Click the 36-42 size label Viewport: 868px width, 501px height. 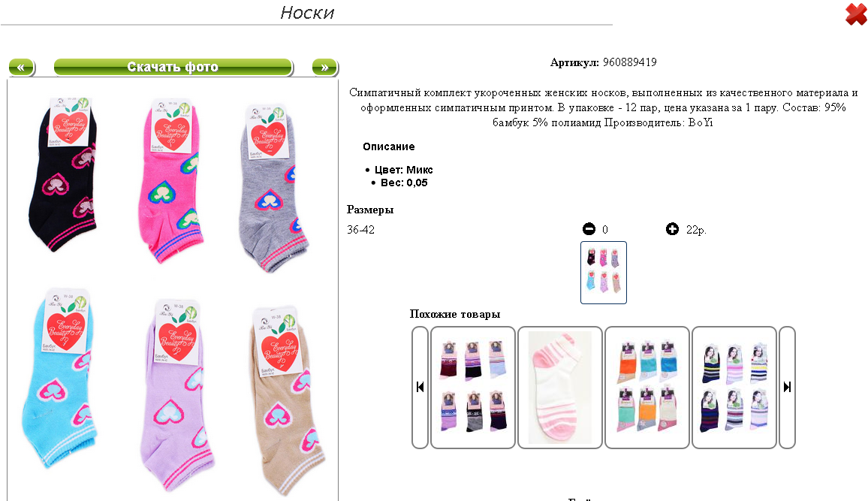(361, 229)
